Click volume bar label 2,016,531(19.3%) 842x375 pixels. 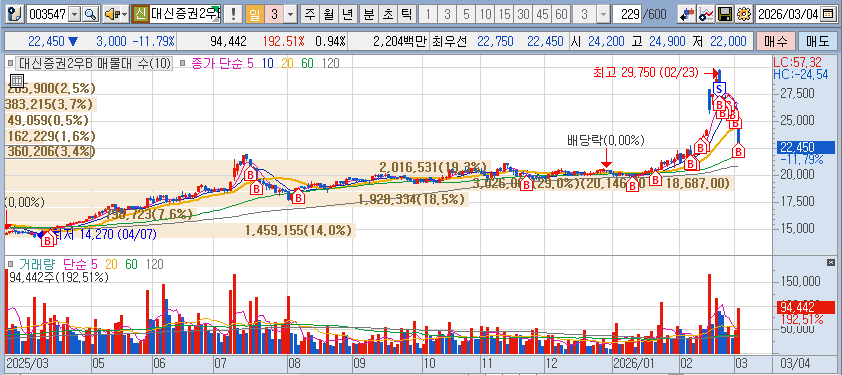point(434,166)
